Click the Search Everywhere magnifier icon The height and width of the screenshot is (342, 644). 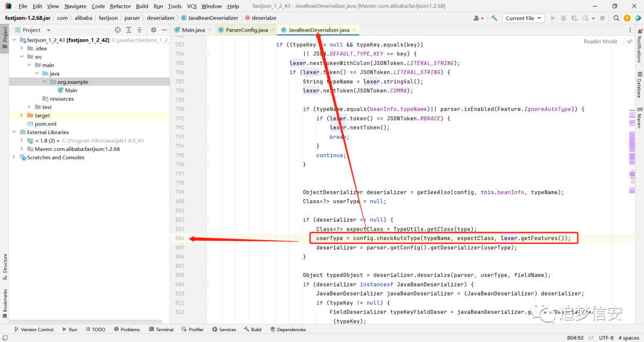click(616, 18)
